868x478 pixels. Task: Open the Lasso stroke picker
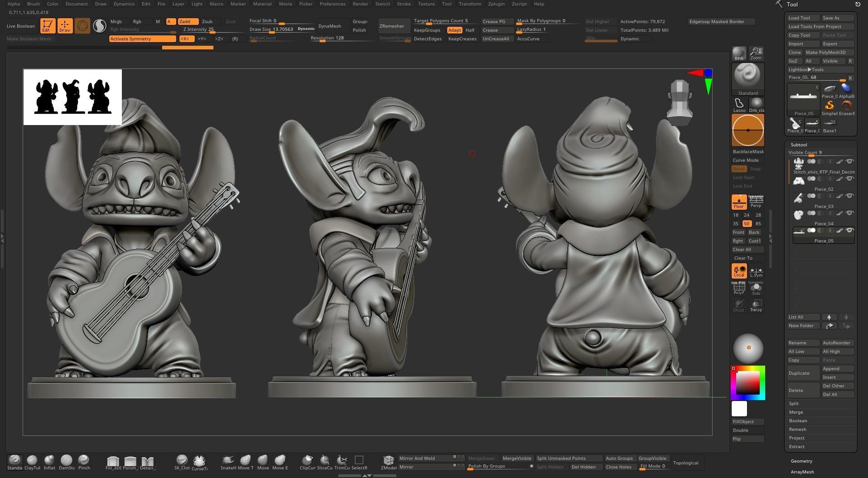pyautogui.click(x=739, y=105)
